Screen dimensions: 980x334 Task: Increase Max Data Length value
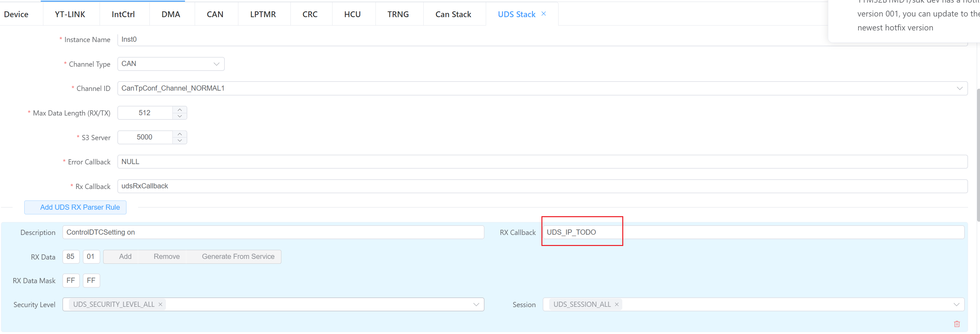[x=180, y=110]
